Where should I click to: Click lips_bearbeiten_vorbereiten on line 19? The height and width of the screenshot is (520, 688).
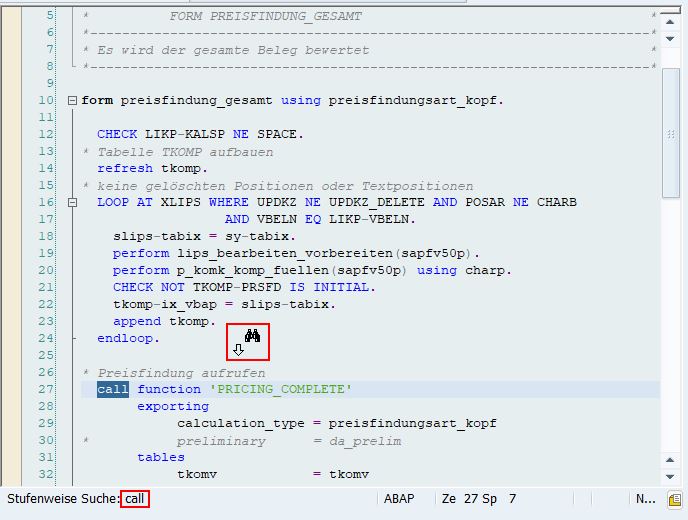point(285,254)
